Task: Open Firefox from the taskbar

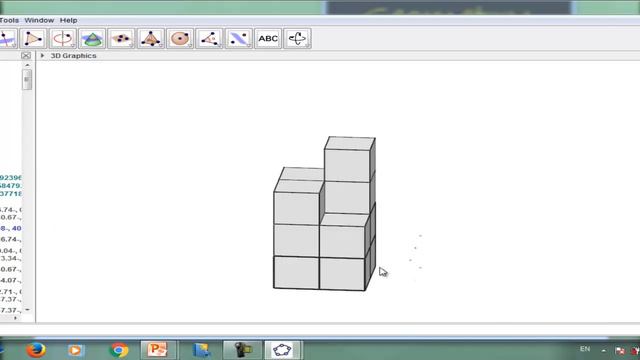Action: tap(36, 350)
